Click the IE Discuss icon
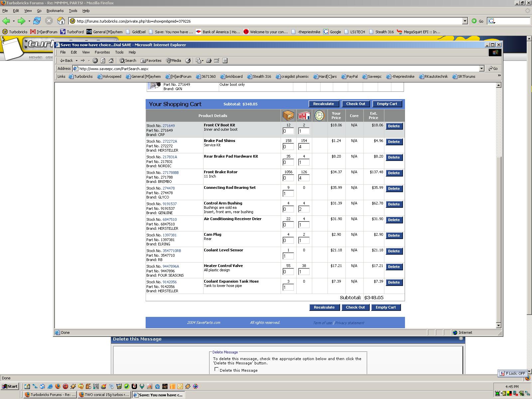 [x=225, y=61]
